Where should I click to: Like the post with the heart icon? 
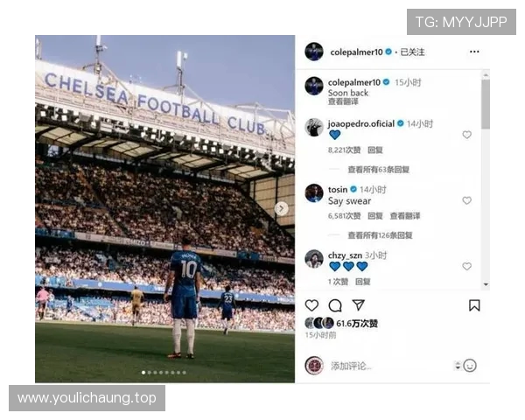click(311, 305)
